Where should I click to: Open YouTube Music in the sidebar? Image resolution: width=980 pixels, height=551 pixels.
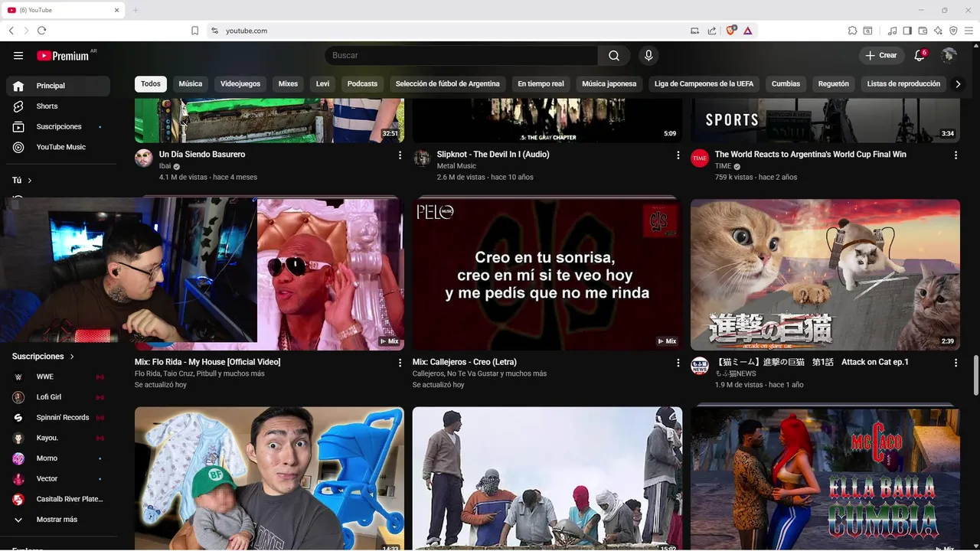pos(58,147)
